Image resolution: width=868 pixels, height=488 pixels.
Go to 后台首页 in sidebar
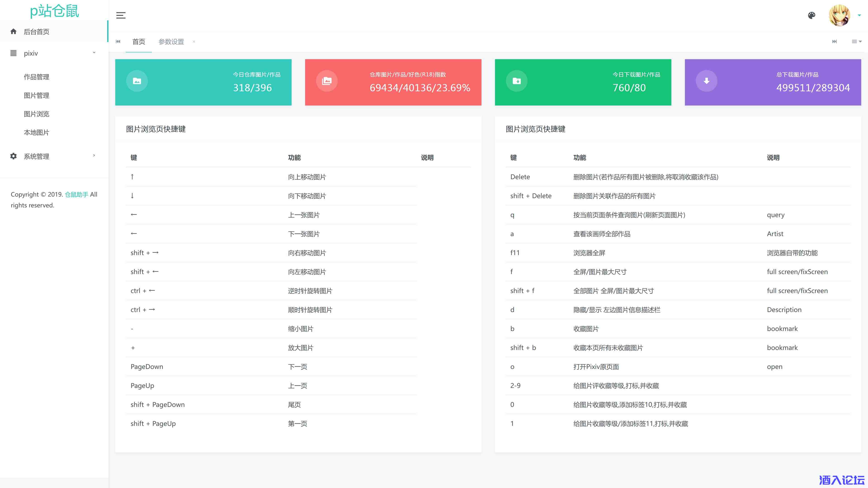click(x=36, y=32)
